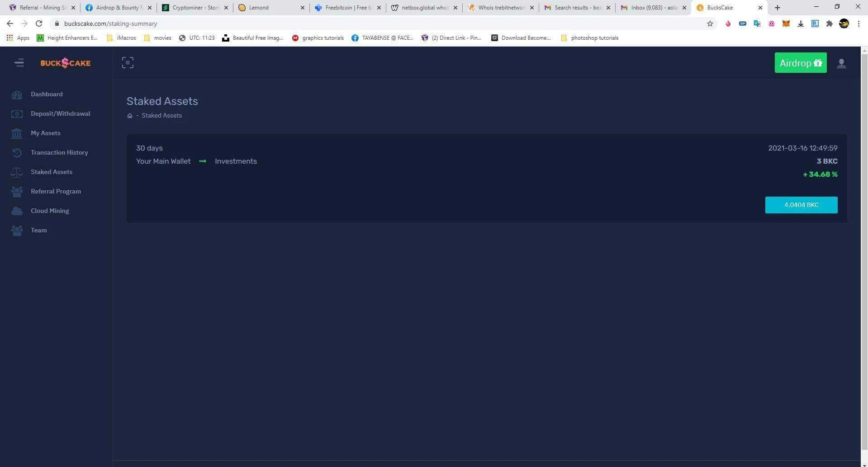Open Chrome three-dot menu
This screenshot has height=467, width=868.
pos(859,24)
